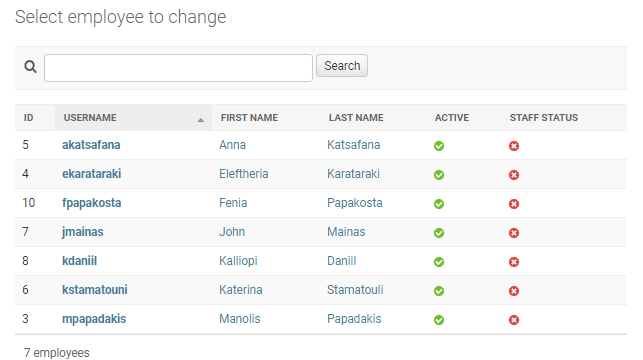This screenshot has height=360, width=643.
Task: Click the red staff status icon for kdaniil
Action: [514, 262]
